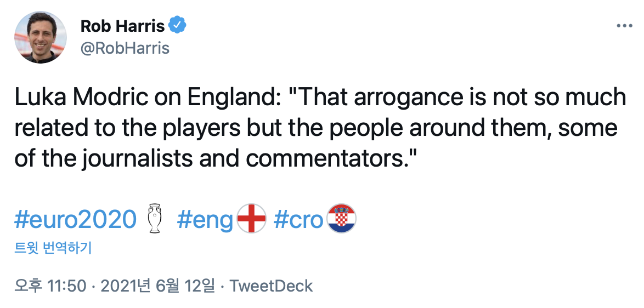
Task: Click the @RobHarris handle
Action: [125, 48]
